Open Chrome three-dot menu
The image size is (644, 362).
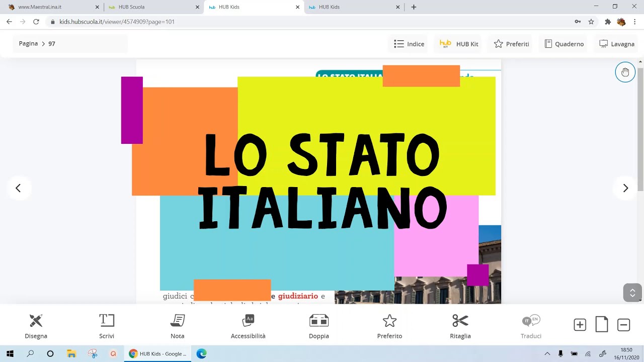coord(635,22)
